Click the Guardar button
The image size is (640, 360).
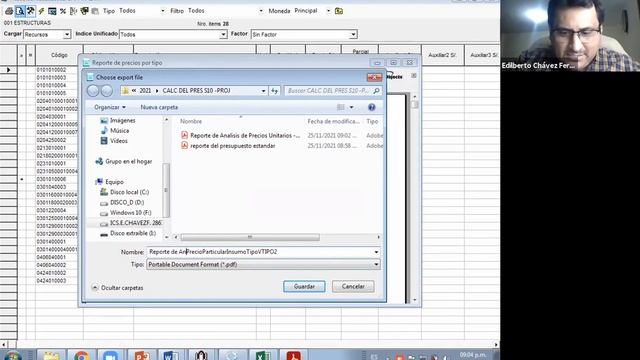304,287
